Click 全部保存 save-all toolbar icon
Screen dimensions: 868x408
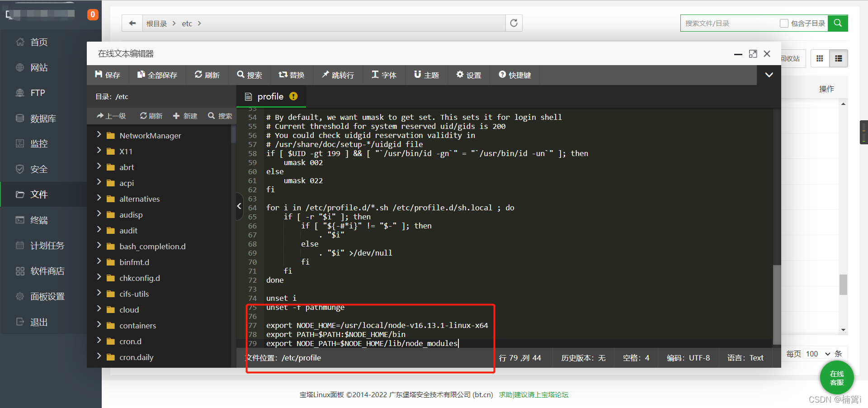point(157,75)
